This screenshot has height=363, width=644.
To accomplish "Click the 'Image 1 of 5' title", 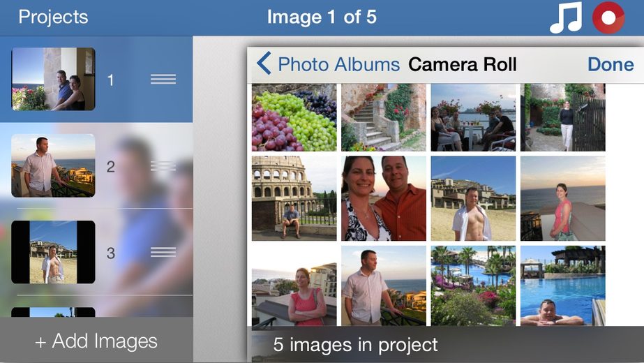I will [322, 17].
